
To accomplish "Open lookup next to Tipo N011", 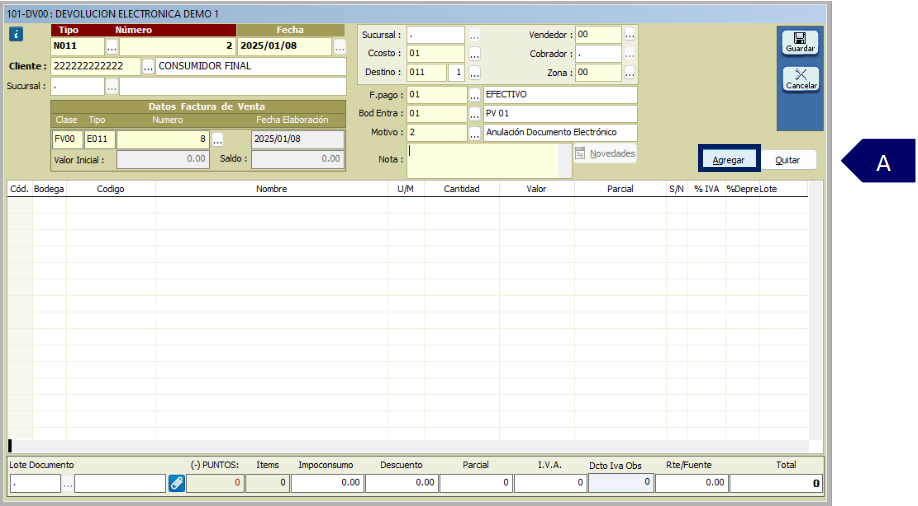I will [112, 47].
